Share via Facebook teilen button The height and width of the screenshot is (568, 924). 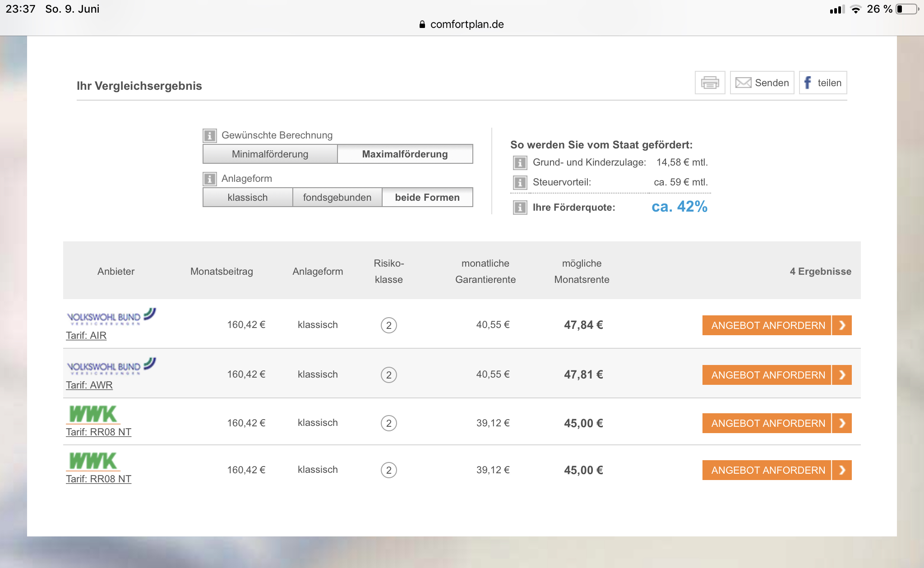822,83
